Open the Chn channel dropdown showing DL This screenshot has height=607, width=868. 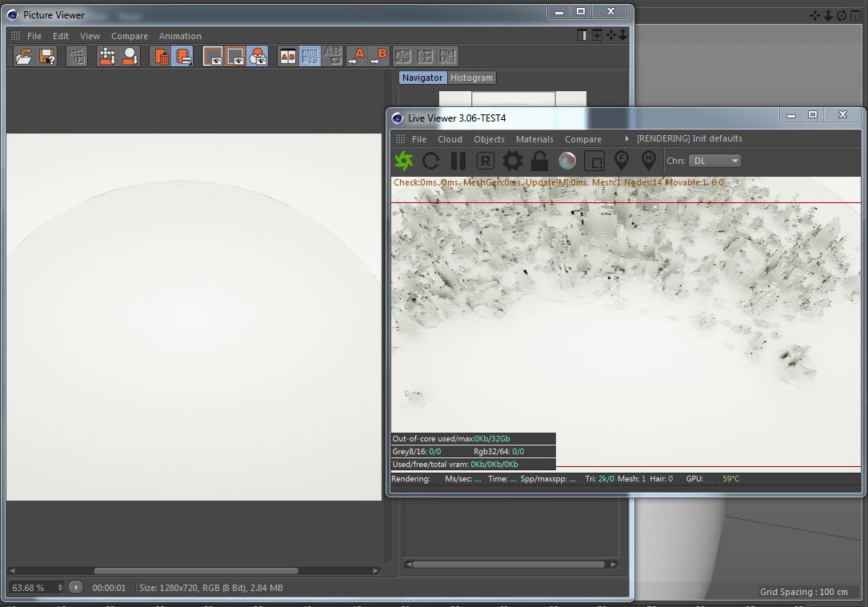[x=714, y=161]
